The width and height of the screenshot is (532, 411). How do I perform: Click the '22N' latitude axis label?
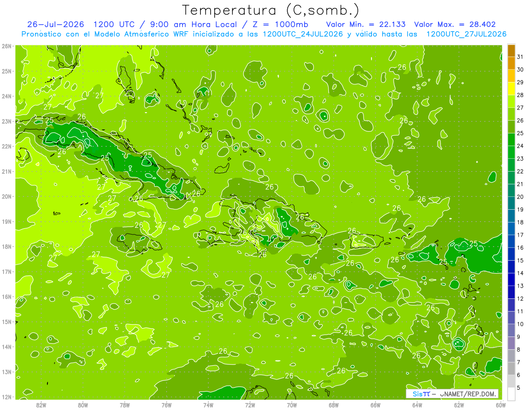click(x=7, y=146)
